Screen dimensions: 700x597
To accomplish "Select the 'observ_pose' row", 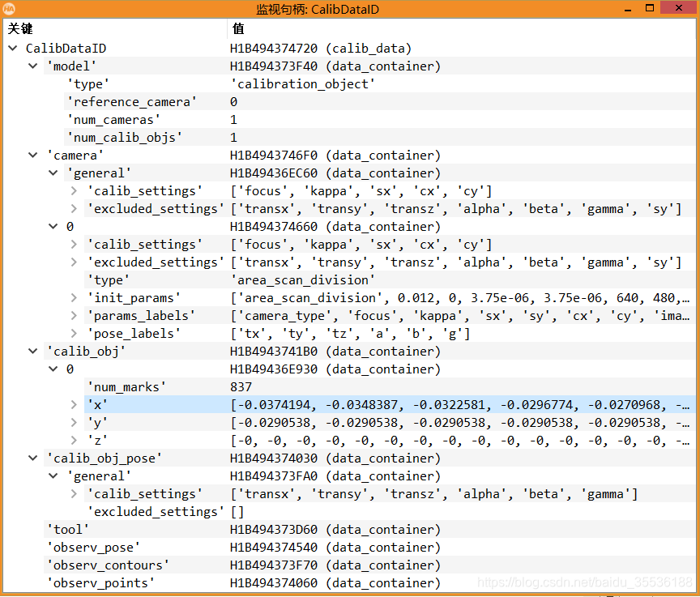I will click(x=369, y=548).
